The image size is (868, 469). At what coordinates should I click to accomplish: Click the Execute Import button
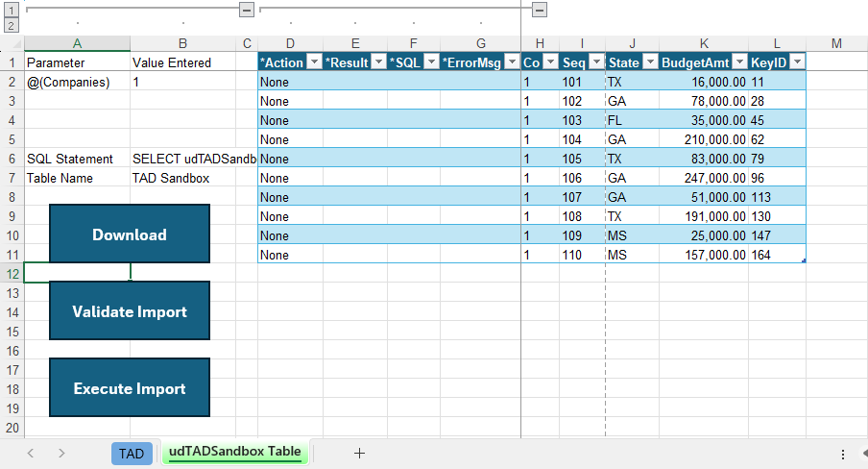tap(130, 387)
